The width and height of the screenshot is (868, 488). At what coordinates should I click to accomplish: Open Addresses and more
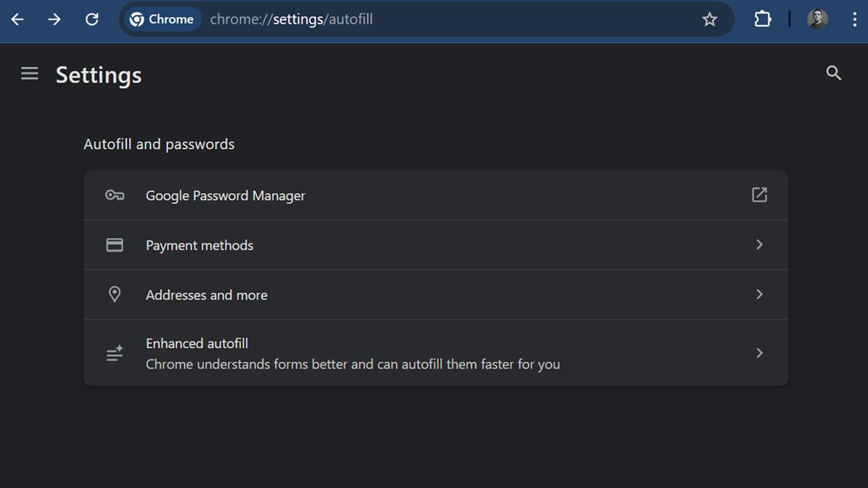point(436,295)
